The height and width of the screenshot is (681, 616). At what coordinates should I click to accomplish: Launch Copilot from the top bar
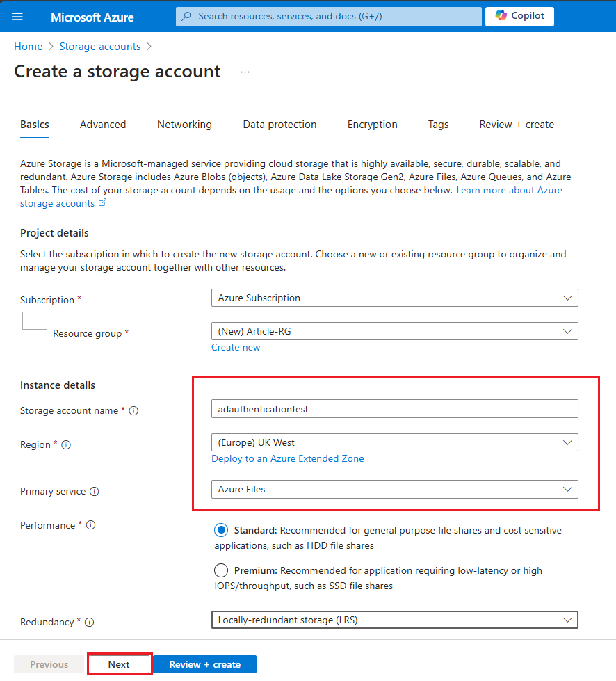pos(519,16)
